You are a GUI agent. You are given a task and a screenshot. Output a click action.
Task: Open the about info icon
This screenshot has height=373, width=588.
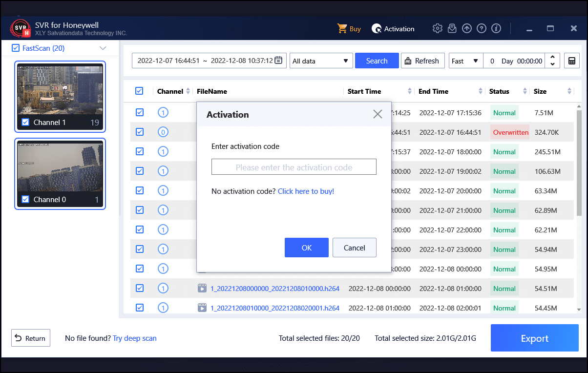pyautogui.click(x=496, y=29)
